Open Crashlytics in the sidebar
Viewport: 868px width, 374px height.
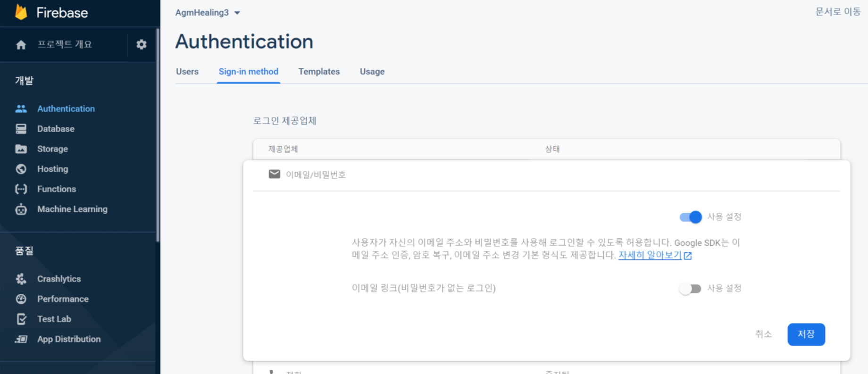tap(59, 279)
